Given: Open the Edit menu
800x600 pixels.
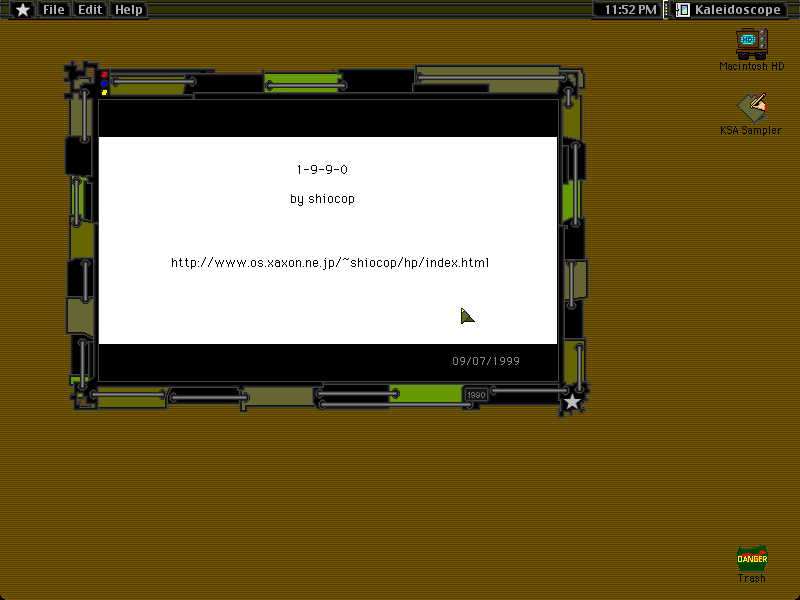Looking at the screenshot, I should click(x=90, y=10).
